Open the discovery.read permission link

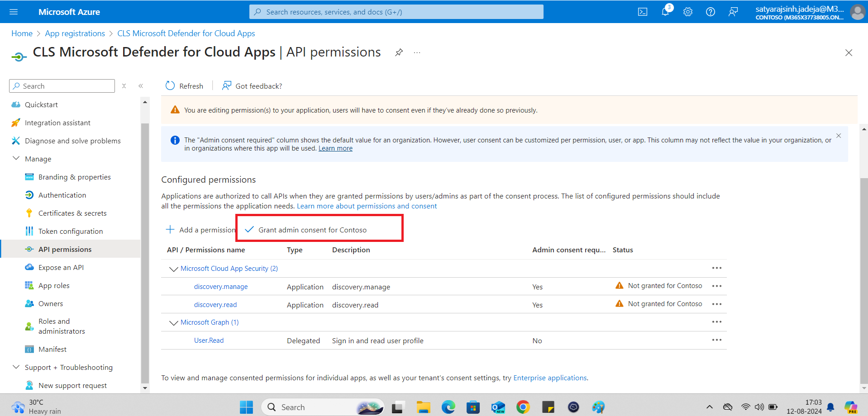click(x=215, y=305)
